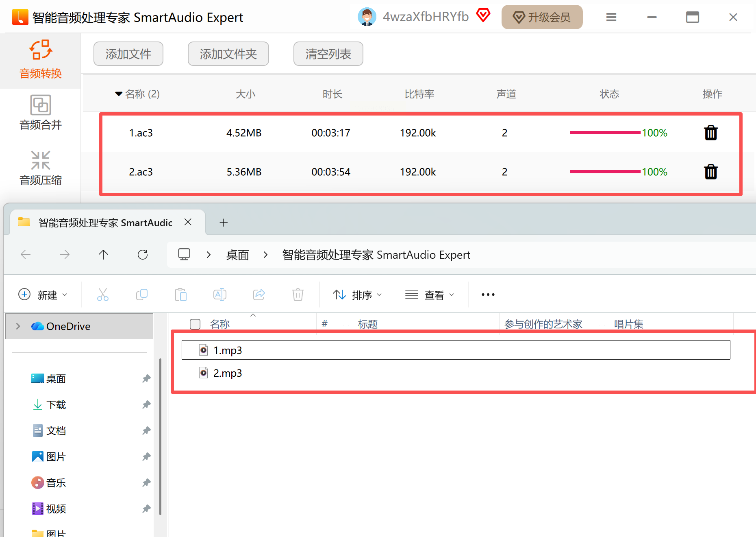This screenshot has height=537, width=756.
Task: Click the Delete trash icon in Explorer toolbar
Action: (298, 295)
